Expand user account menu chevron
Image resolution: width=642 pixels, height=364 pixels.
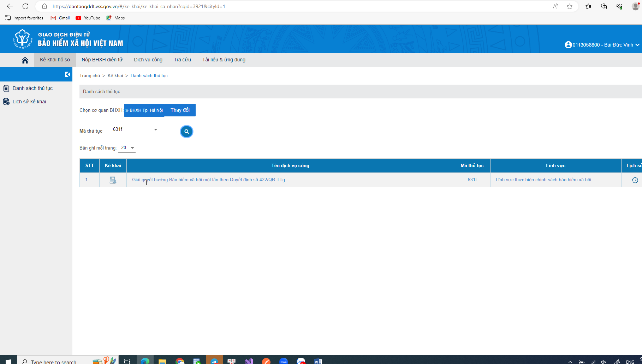(637, 45)
